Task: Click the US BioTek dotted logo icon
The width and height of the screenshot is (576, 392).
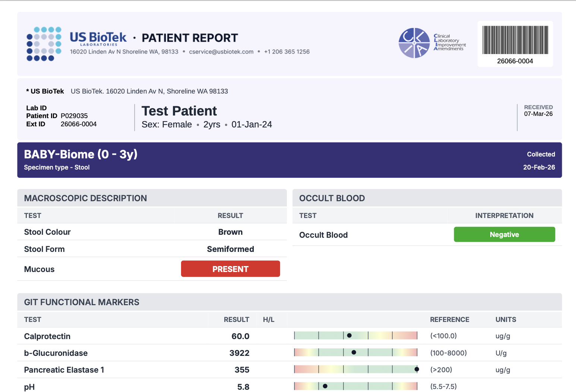Action: pos(44,44)
